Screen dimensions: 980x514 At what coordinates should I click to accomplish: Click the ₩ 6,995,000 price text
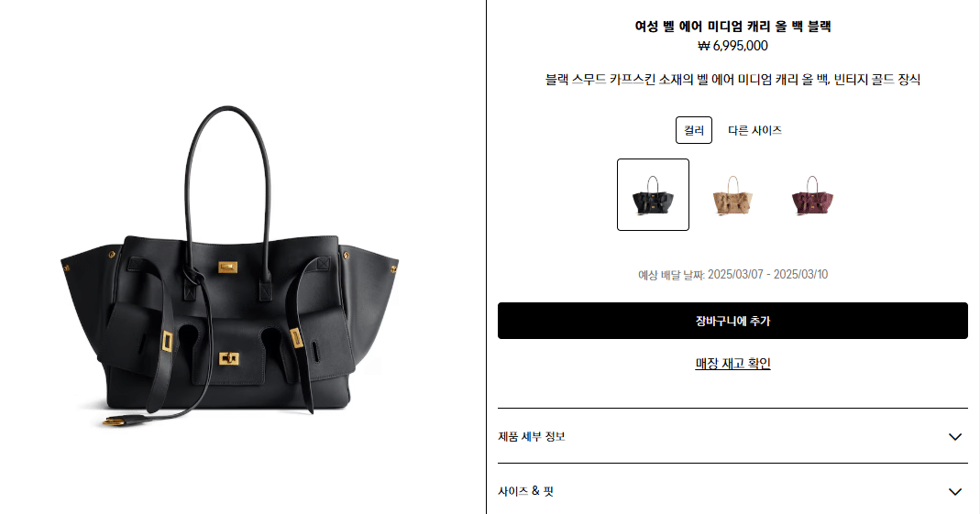click(732, 46)
